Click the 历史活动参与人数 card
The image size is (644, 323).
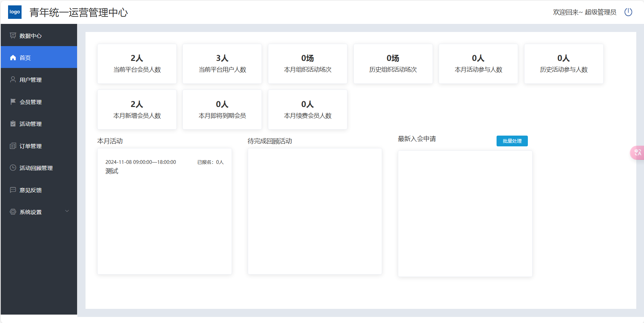point(564,64)
